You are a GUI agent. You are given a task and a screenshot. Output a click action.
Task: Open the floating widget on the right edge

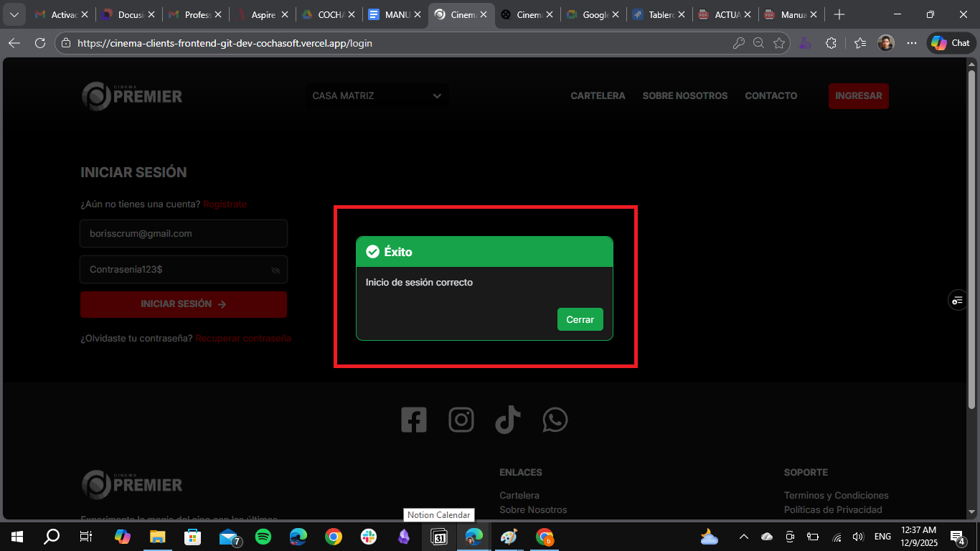tap(957, 300)
